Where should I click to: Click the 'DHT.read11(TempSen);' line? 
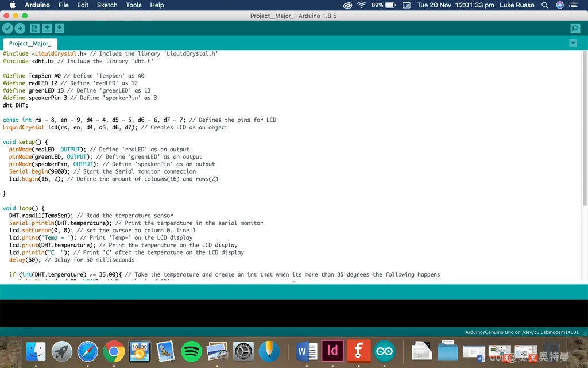click(91, 216)
